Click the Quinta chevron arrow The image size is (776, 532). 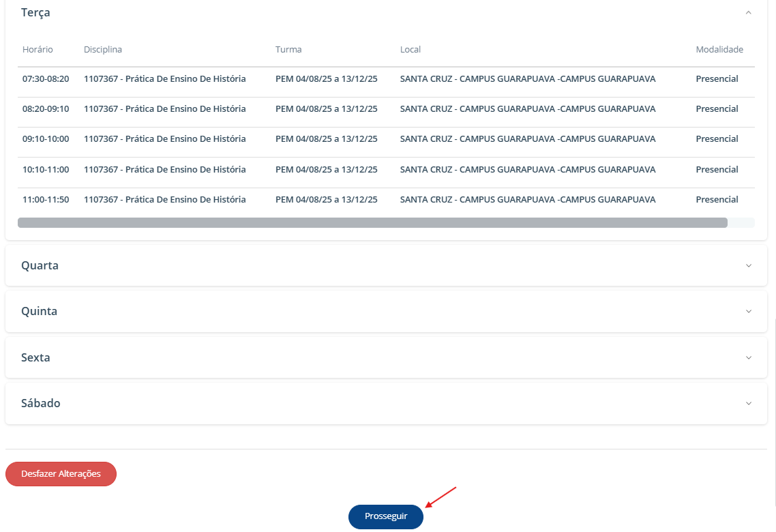(x=748, y=311)
